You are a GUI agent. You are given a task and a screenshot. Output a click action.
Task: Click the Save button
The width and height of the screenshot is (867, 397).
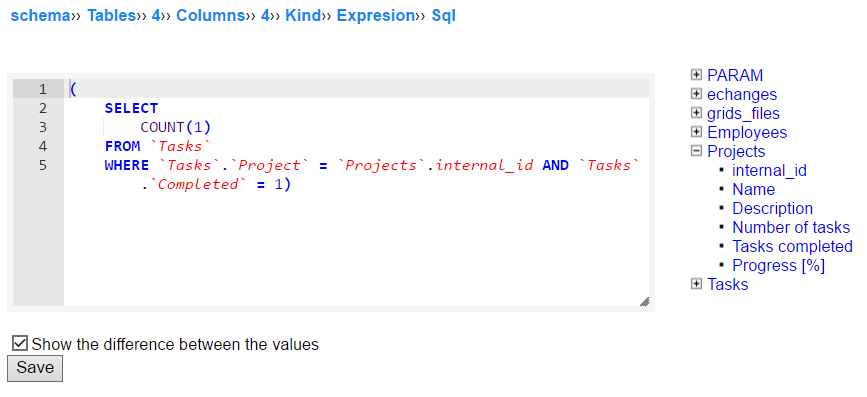coord(35,368)
